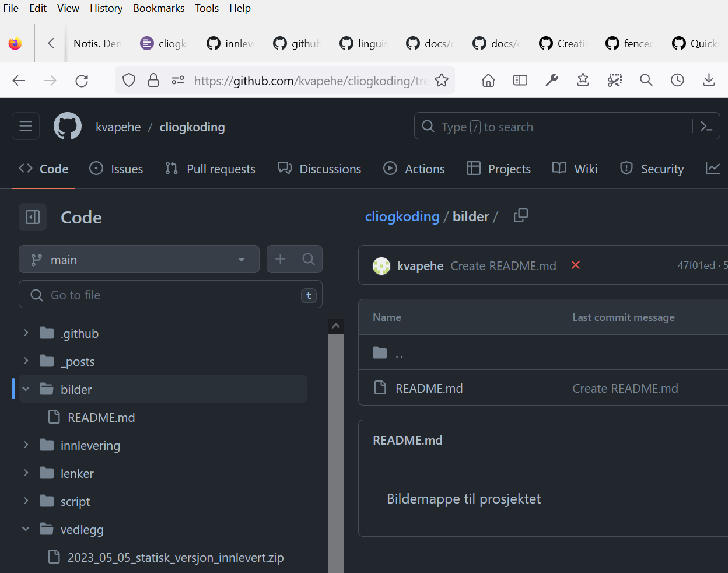Viewport: 728px width, 573px height.
Task: Toggle the bookmark star in the address bar
Action: 442,80
